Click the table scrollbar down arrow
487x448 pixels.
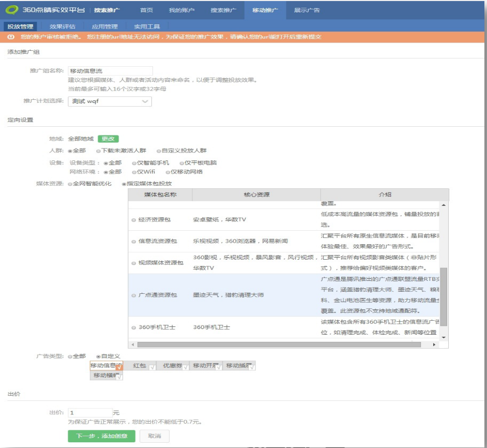pos(444,337)
